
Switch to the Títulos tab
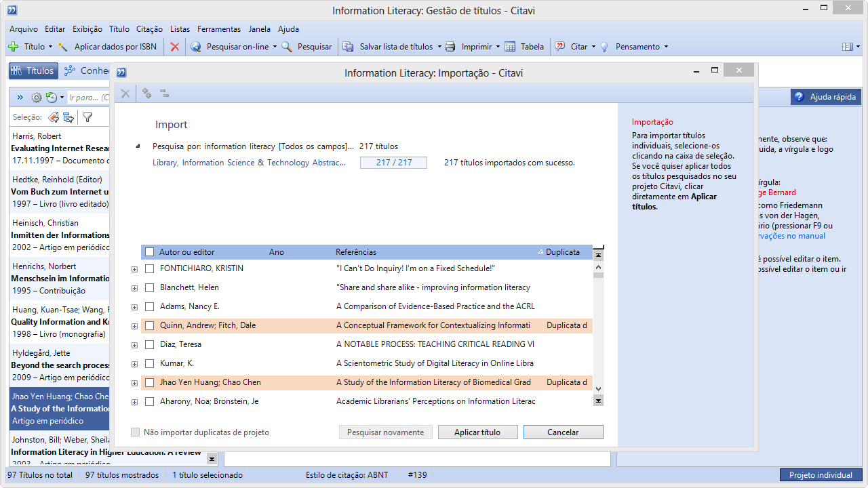coord(33,70)
